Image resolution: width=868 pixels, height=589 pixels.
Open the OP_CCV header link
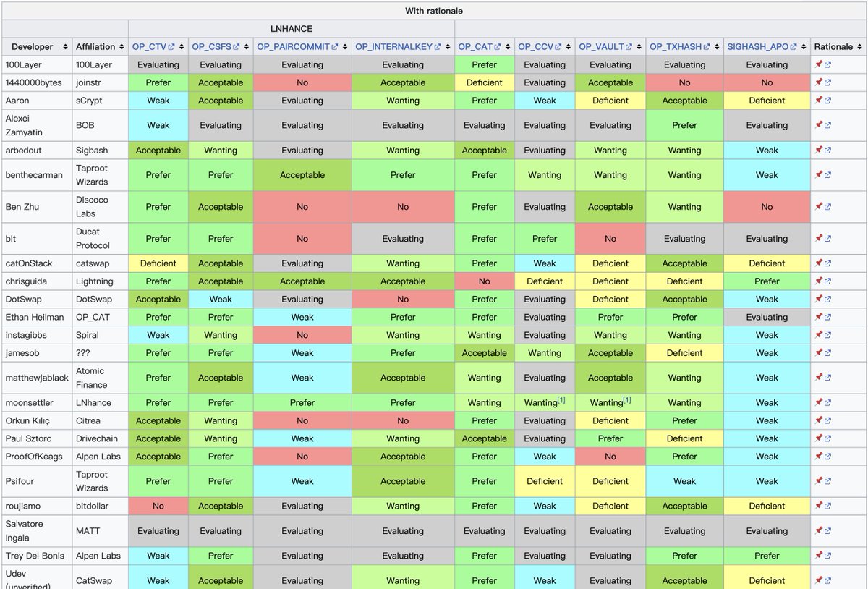[x=540, y=47]
